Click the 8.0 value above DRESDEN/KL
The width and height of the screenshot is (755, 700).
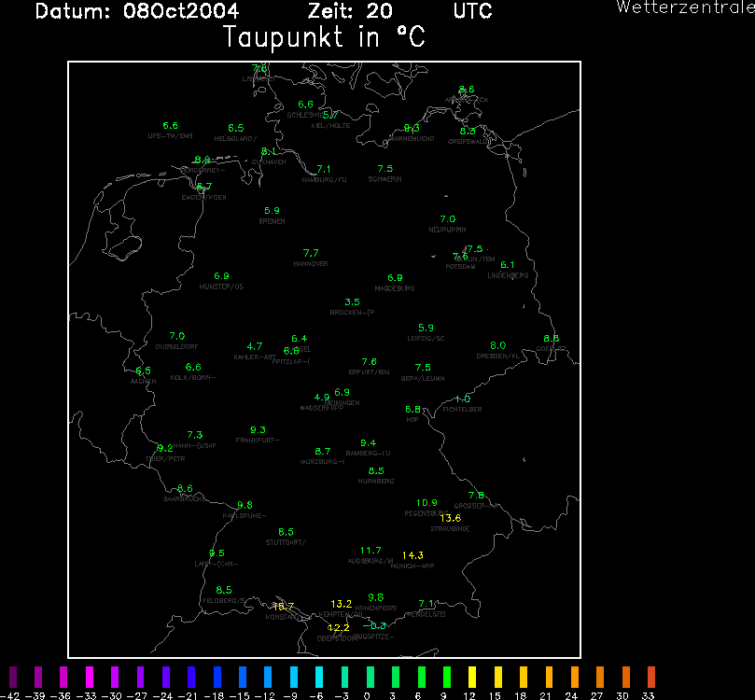tap(498, 345)
